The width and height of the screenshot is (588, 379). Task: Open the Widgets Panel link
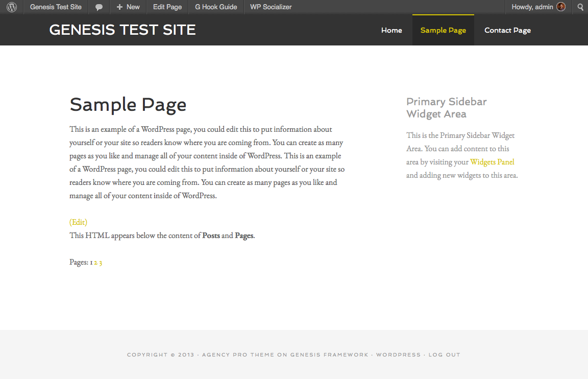click(492, 162)
